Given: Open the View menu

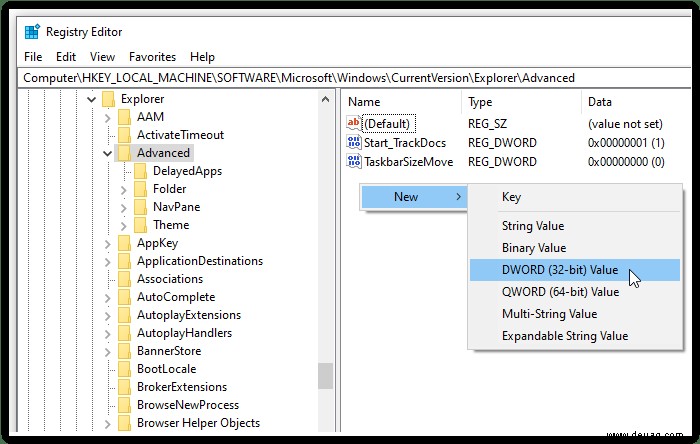Looking at the screenshot, I should tap(102, 57).
